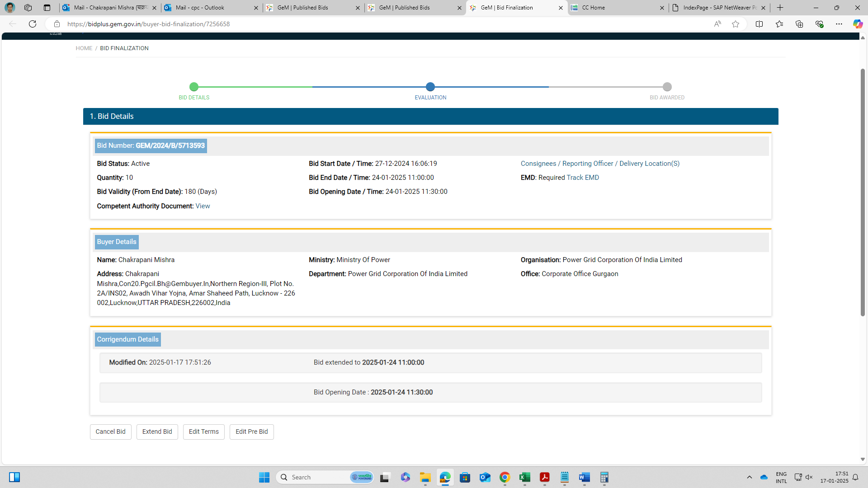Open Edge Settings and more menu

pyautogui.click(x=839, y=24)
